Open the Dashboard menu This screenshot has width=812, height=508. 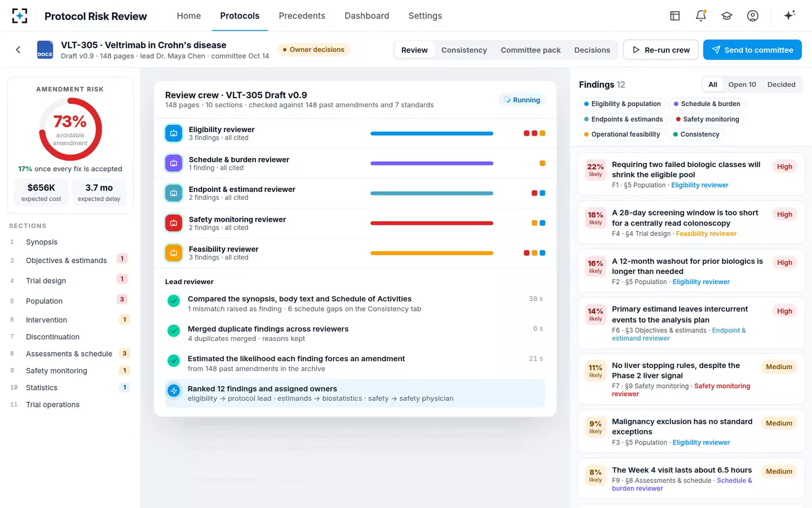[367, 16]
